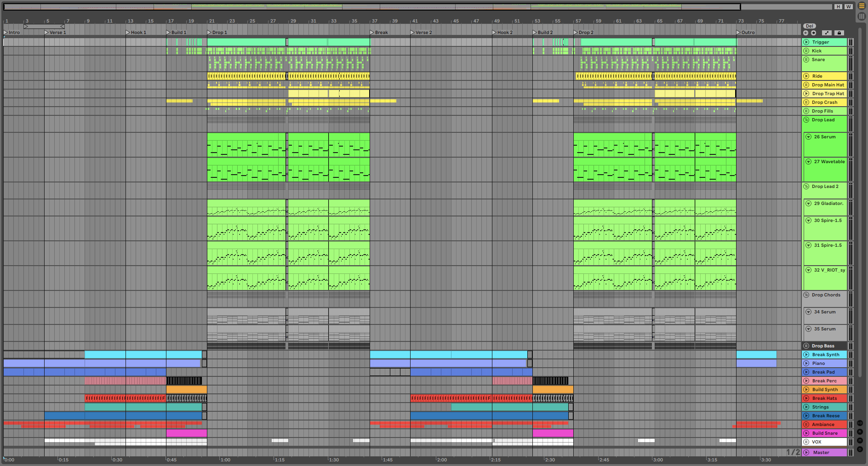The image size is (868, 466).
Task: Click the Strings track's unfold icon
Action: pyautogui.click(x=806, y=407)
